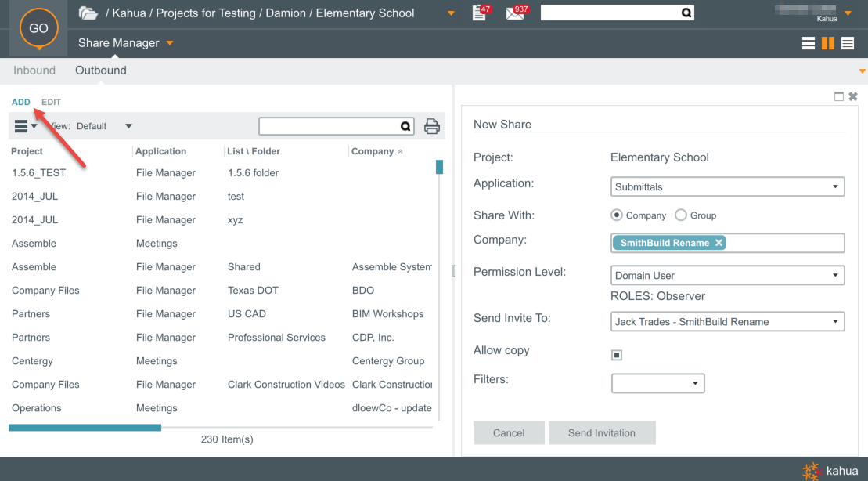Print the outbound shares list
Viewport: 868px width, 481px height.
[431, 126]
